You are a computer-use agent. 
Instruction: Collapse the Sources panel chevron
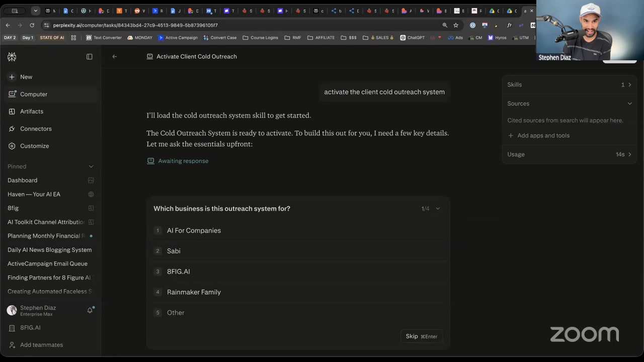click(x=629, y=104)
